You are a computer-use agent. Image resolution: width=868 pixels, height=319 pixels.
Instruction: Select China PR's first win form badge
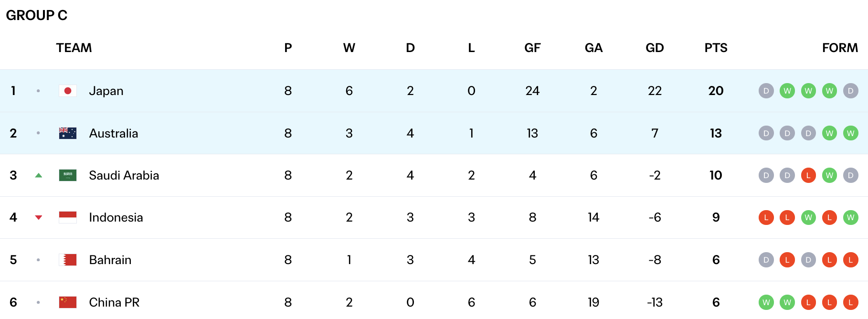tap(766, 302)
